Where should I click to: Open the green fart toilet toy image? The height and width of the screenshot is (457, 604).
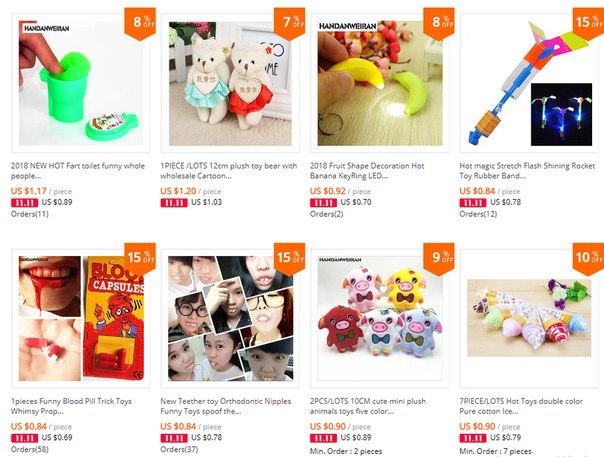click(81, 83)
